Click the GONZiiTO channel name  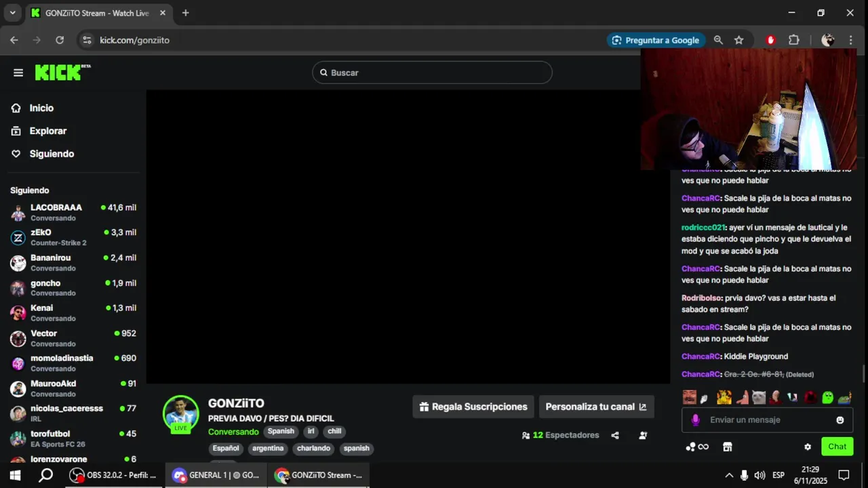pyautogui.click(x=236, y=403)
